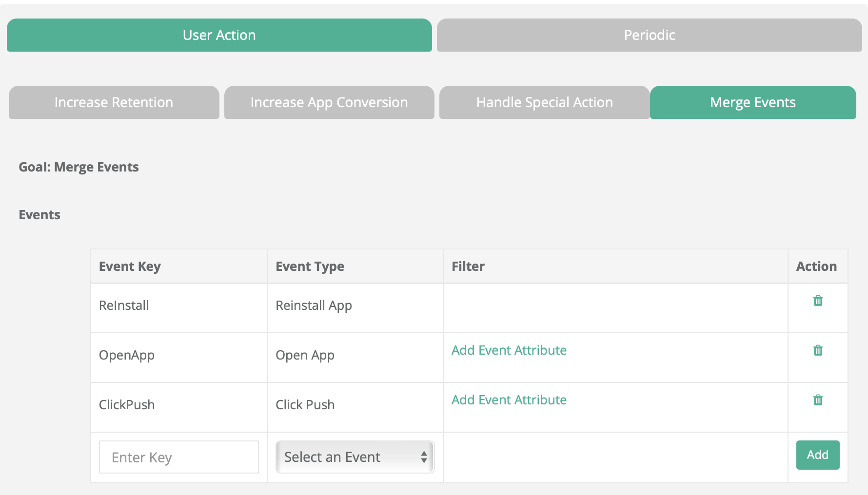Select the Increase Retention goal

tap(114, 102)
